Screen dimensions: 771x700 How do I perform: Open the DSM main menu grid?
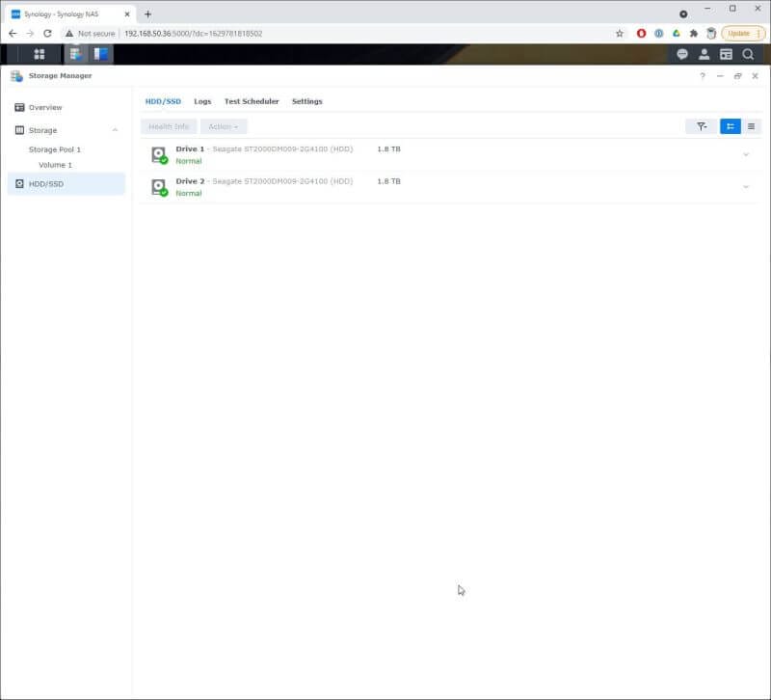coord(40,54)
